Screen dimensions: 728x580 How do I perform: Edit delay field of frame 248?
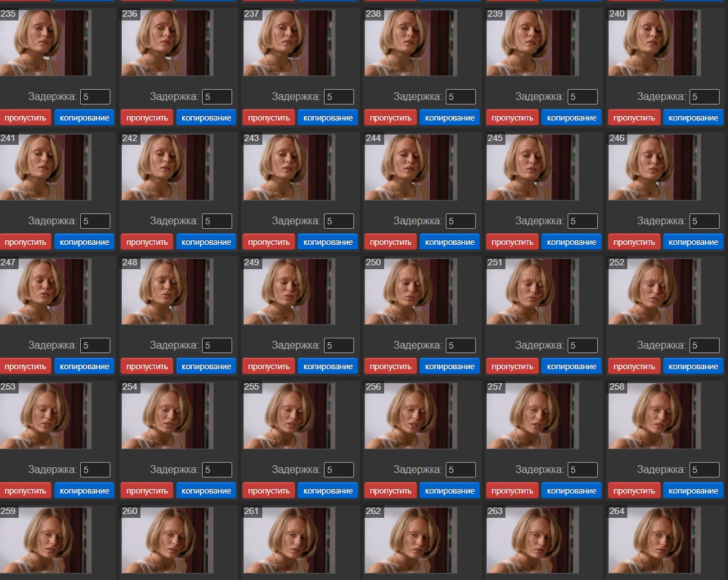pyautogui.click(x=217, y=345)
